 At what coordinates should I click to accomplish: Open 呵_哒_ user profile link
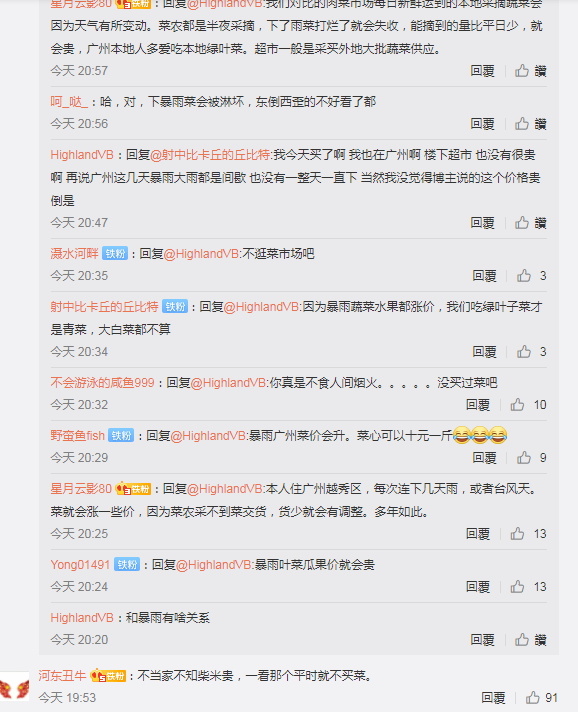coord(69,102)
